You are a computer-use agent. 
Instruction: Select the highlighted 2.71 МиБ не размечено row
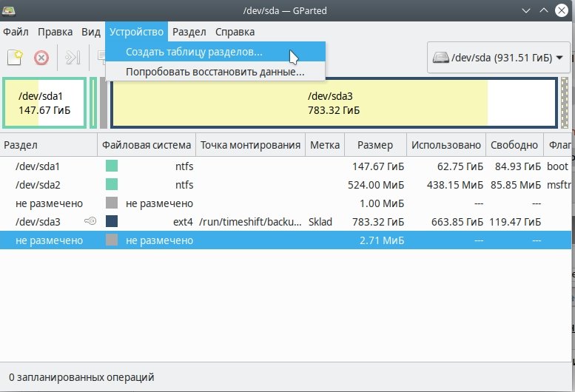click(286, 240)
